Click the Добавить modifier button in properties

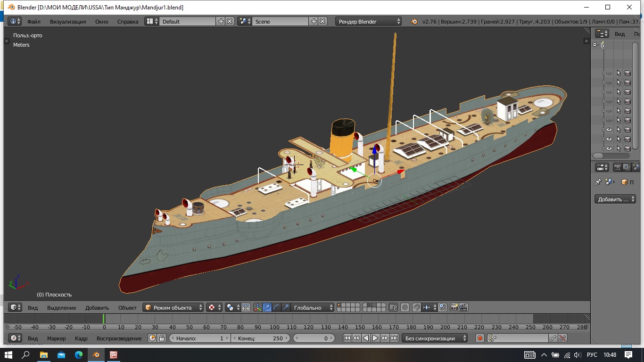[x=615, y=199]
